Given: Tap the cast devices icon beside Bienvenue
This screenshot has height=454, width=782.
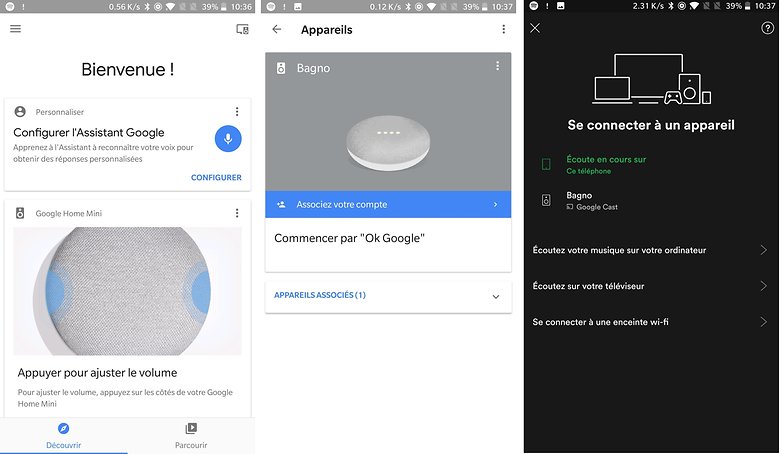Looking at the screenshot, I should [242, 29].
